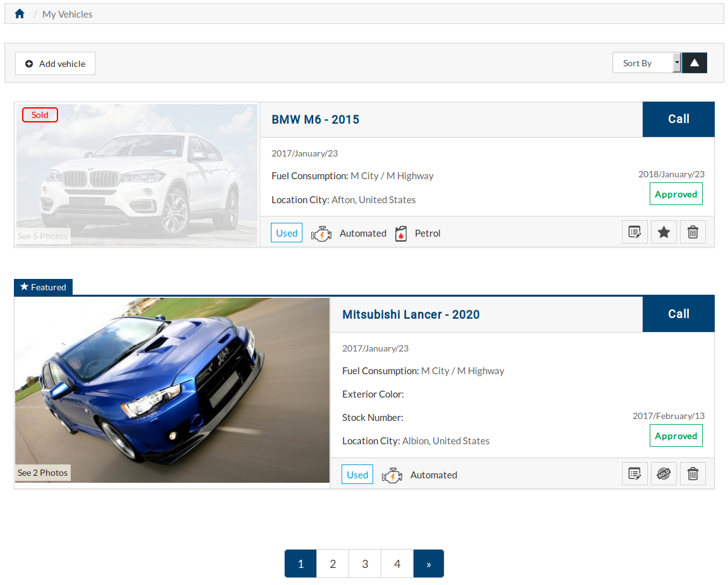The height and width of the screenshot is (585, 728).
Task: Toggle ascending sort order arrow button
Action: [x=694, y=62]
